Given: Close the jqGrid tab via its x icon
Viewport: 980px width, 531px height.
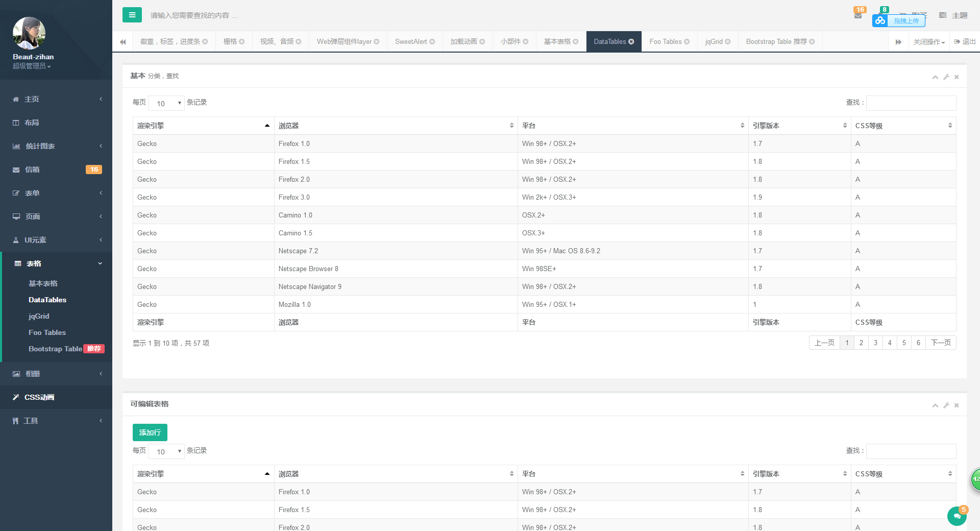Looking at the screenshot, I should (x=728, y=42).
